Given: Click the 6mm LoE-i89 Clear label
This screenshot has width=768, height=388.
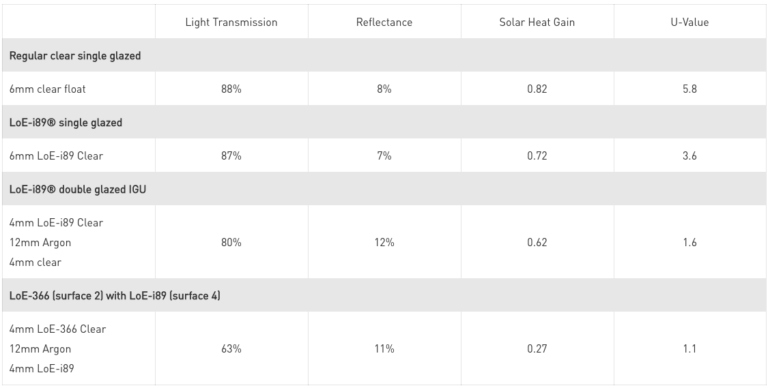Looking at the screenshot, I should 56,156.
